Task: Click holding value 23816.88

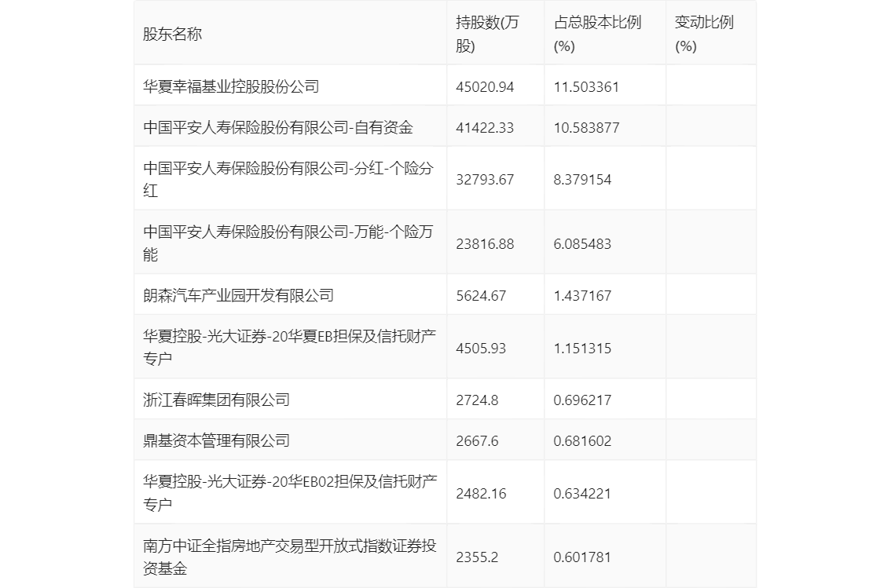Action: [485, 244]
